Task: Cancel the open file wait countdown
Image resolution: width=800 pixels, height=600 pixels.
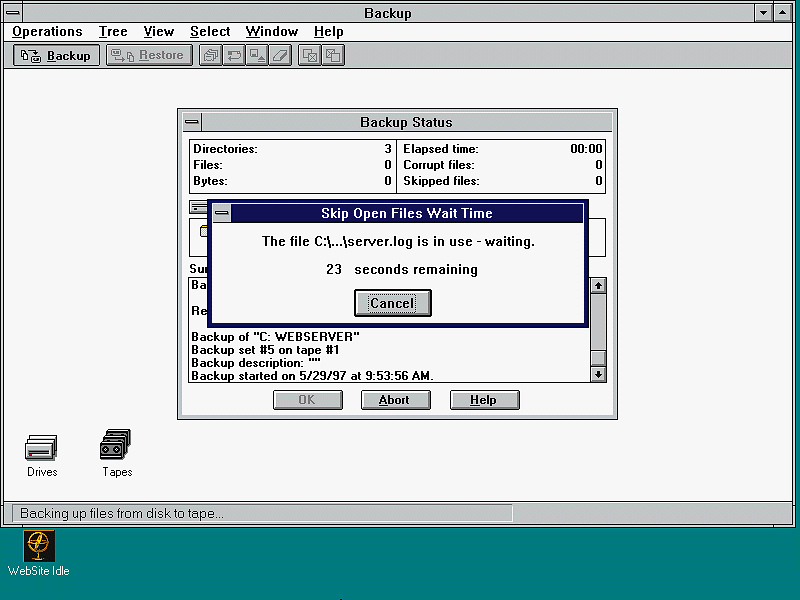Action: pyautogui.click(x=392, y=303)
